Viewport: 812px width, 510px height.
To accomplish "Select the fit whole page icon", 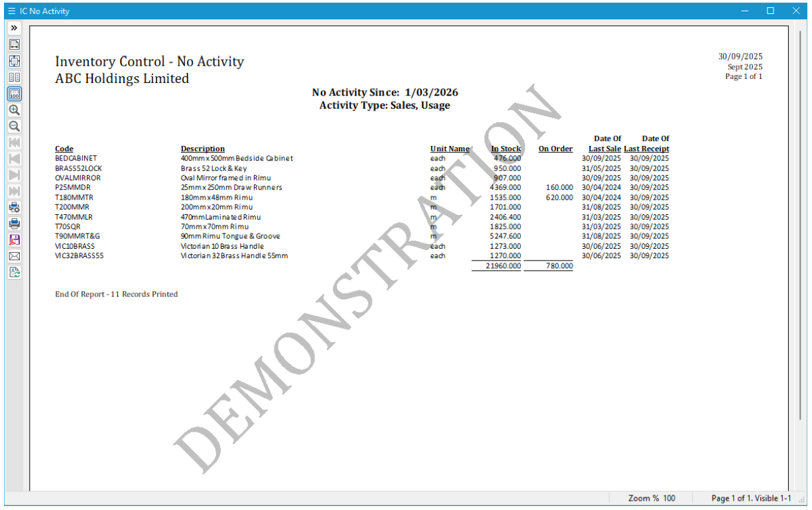I will click(14, 61).
